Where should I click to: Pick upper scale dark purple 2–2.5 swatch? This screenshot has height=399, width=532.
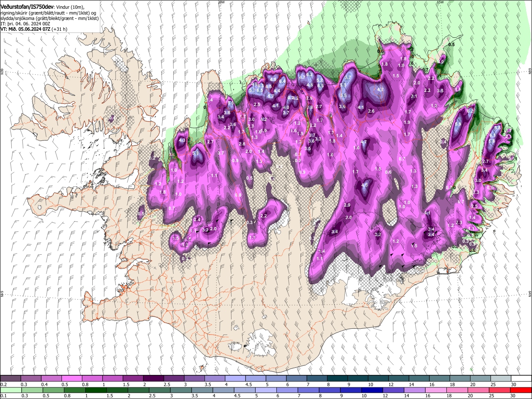pyautogui.click(x=153, y=379)
